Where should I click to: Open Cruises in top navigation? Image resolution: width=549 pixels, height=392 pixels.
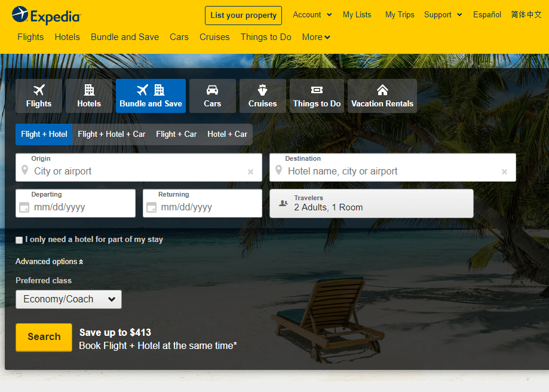pyautogui.click(x=214, y=37)
